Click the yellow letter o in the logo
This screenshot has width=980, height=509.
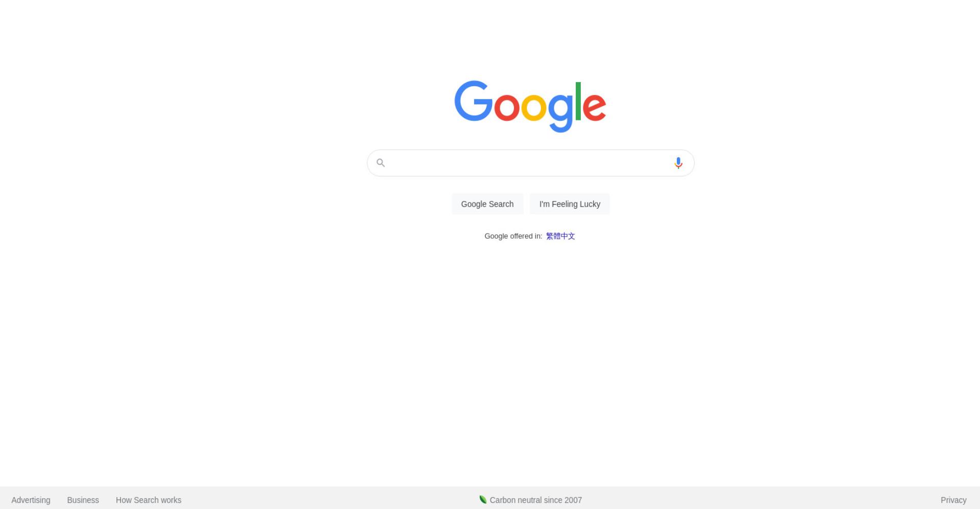[x=533, y=107]
